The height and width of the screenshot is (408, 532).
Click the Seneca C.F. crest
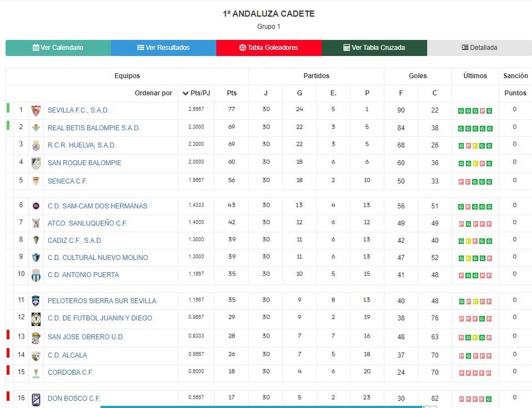[36, 181]
